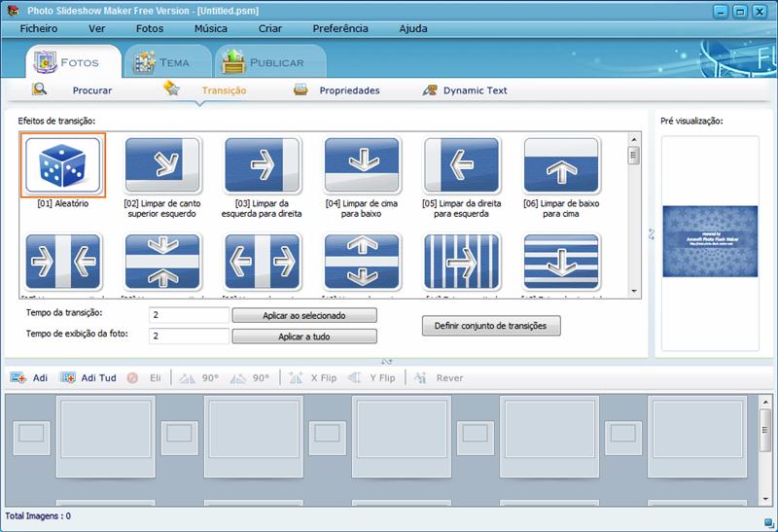Select the Aleatório dice transition effect

click(62, 166)
